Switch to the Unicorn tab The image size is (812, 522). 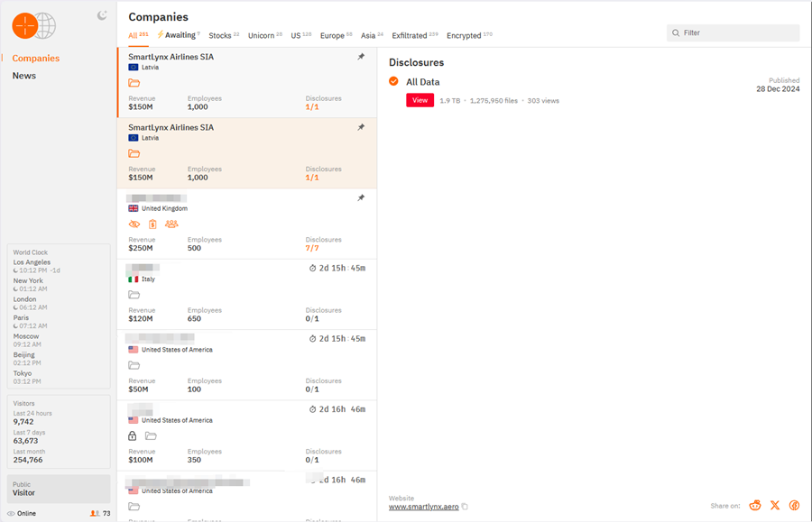click(x=265, y=35)
